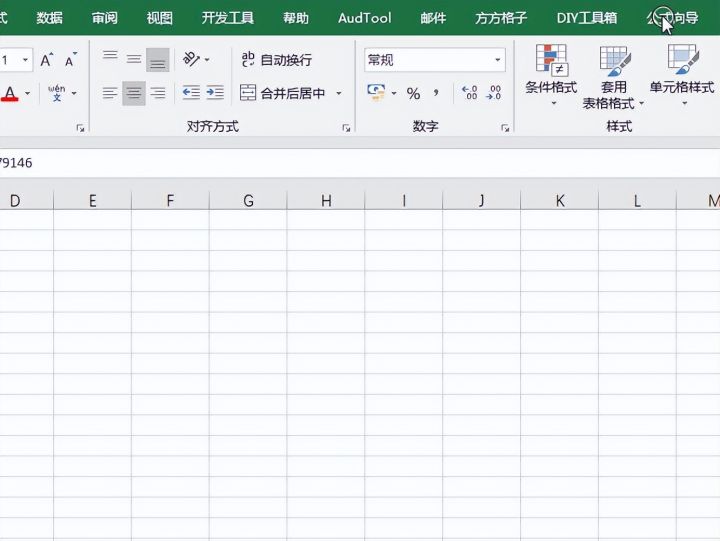This screenshot has width=720, height=541.
Task: Toggle Middle Align icon
Action: tap(134, 59)
